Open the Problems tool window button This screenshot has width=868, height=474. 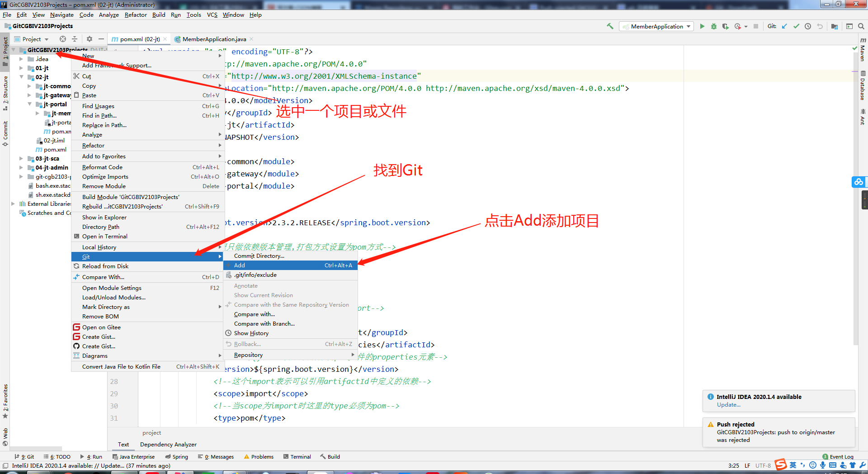259,457
